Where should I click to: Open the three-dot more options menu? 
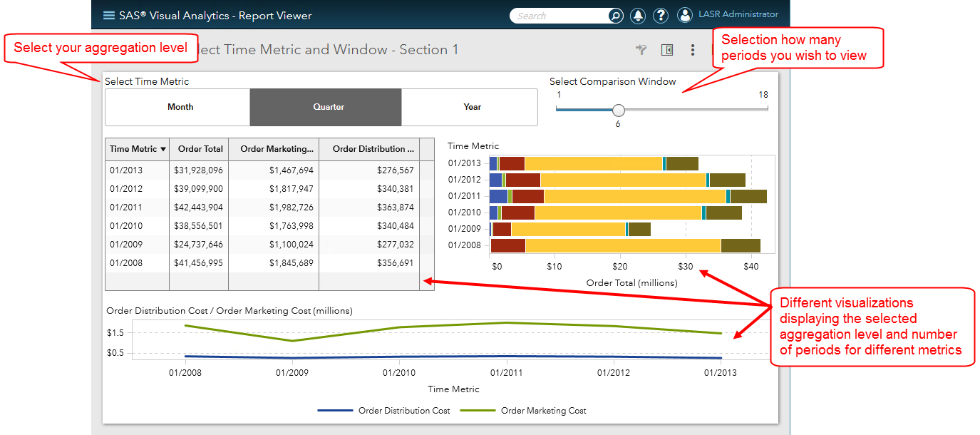coord(692,50)
